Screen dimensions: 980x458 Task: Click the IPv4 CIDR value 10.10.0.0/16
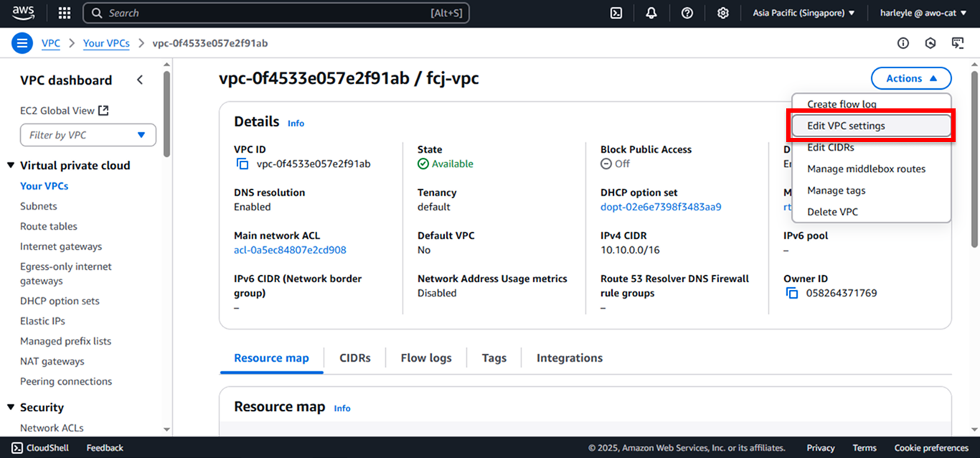pos(630,250)
